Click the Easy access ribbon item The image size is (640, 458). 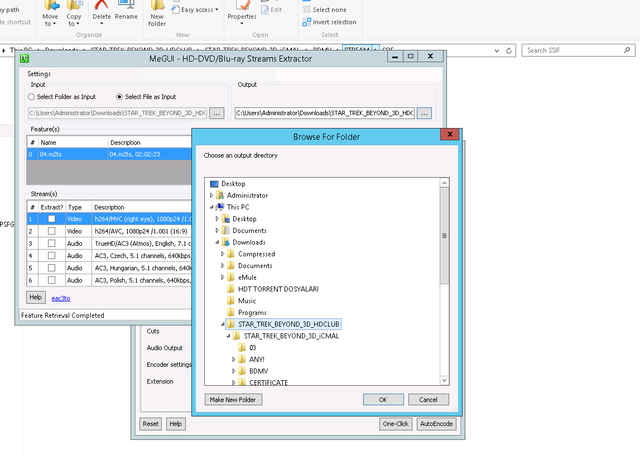point(195,9)
